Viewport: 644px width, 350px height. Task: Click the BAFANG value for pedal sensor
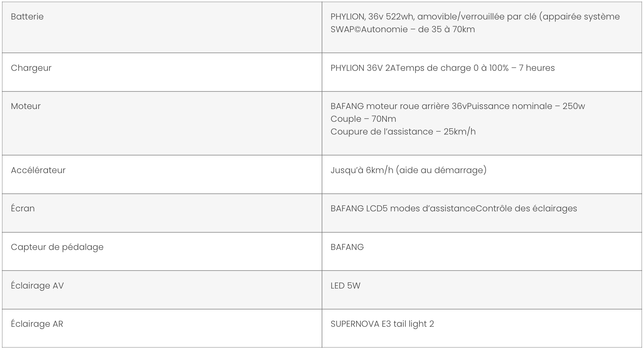(x=347, y=247)
